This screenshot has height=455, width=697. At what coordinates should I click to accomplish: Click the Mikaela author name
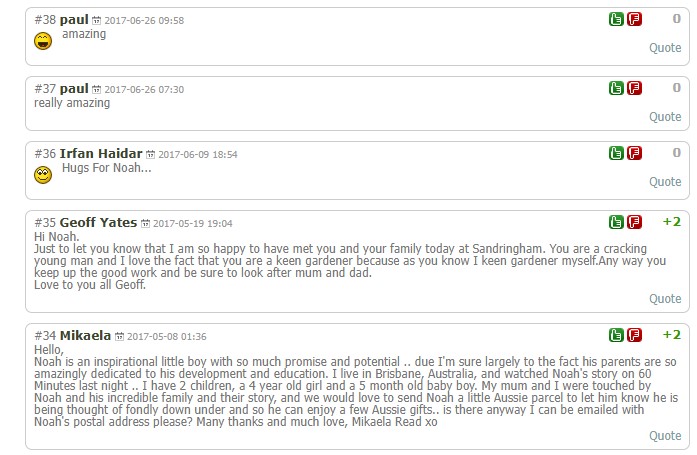point(86,335)
